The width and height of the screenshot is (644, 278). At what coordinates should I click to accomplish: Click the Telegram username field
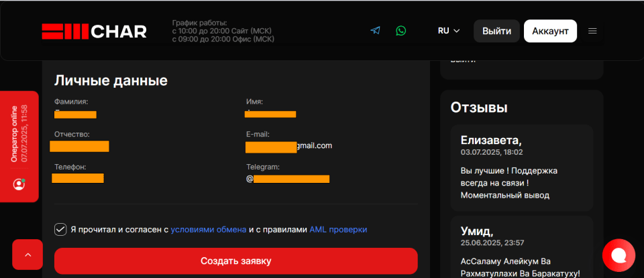(x=288, y=179)
